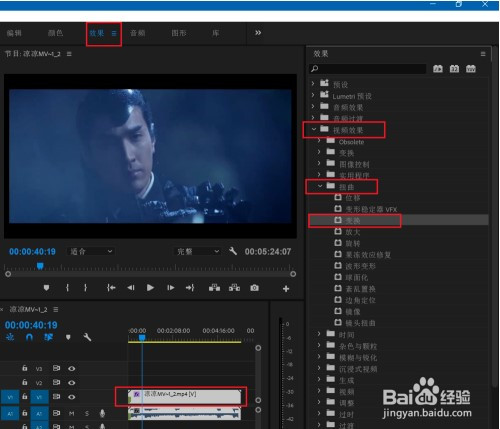Switch to the 颜色 workspace tab

point(55,33)
